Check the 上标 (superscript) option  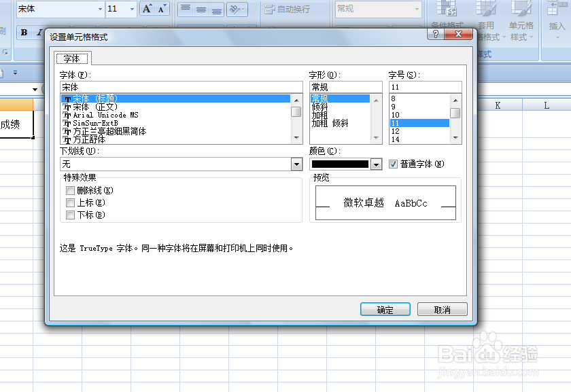click(x=70, y=202)
